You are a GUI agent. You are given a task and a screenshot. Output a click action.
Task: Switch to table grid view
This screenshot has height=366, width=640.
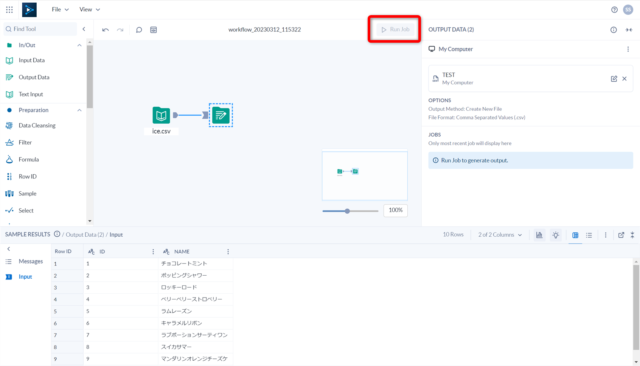pos(575,235)
